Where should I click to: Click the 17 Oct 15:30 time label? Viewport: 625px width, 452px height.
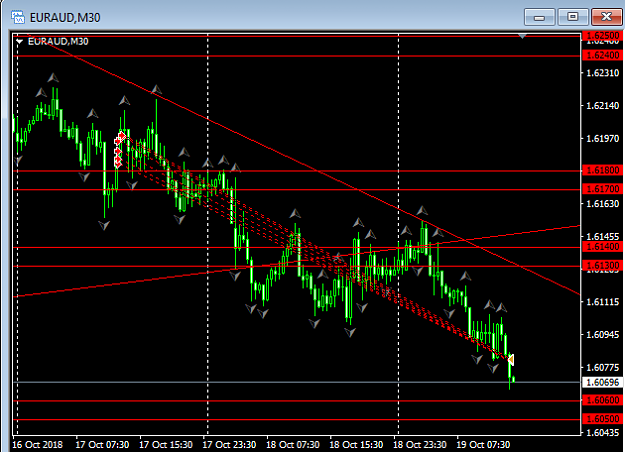(x=166, y=444)
